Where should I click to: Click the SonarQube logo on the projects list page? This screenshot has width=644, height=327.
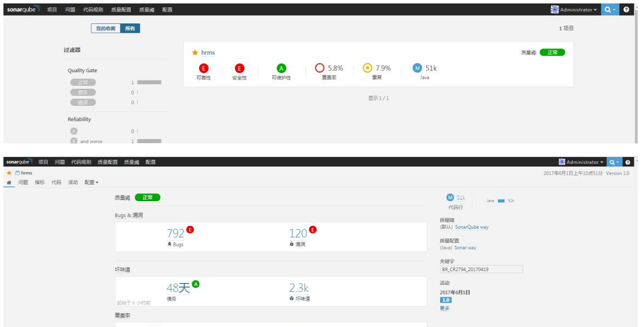pos(23,9)
